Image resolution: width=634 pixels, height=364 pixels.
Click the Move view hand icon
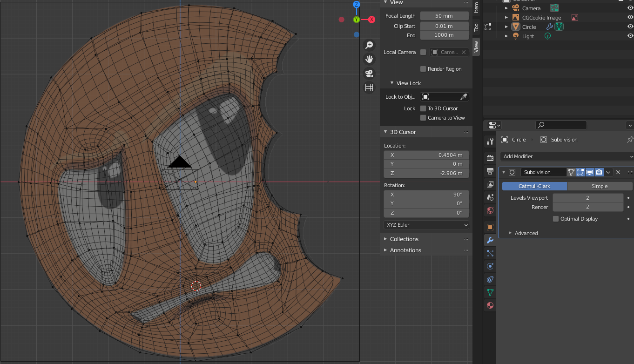point(369,59)
